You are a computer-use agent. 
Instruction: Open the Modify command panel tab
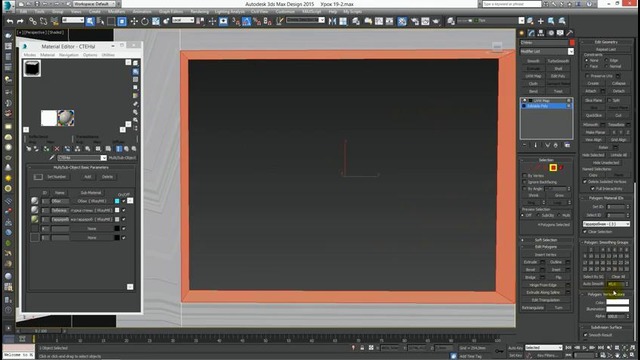[531, 33]
